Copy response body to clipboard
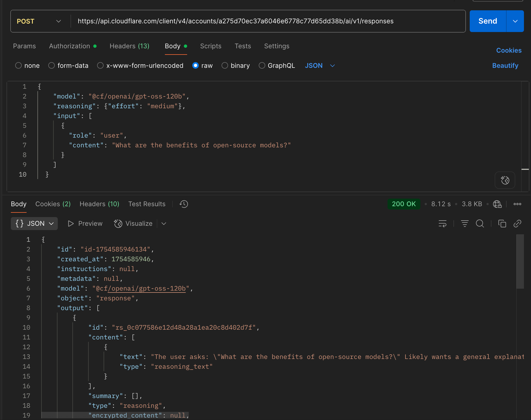The image size is (531, 420). point(502,224)
